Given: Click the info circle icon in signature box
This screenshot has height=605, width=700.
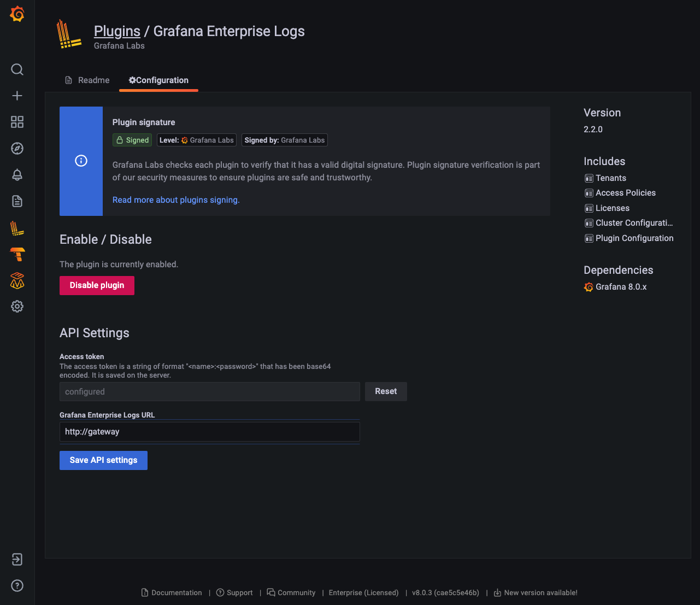Looking at the screenshot, I should 81,161.
